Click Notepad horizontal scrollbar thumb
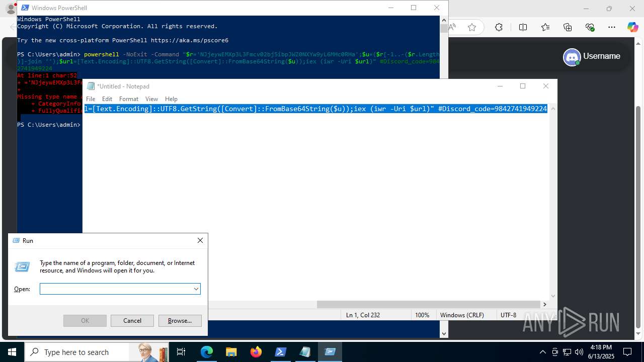The image size is (644, 362). (x=429, y=304)
